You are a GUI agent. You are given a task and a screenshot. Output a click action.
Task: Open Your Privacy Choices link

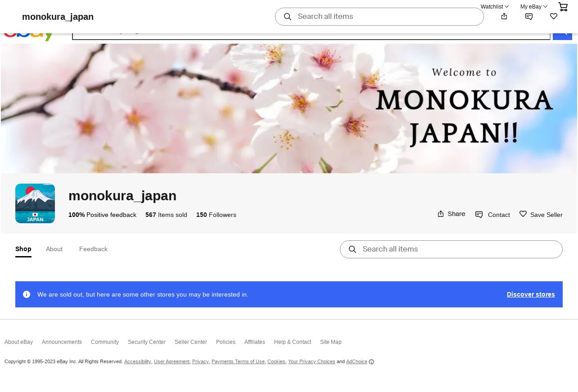pyautogui.click(x=312, y=362)
